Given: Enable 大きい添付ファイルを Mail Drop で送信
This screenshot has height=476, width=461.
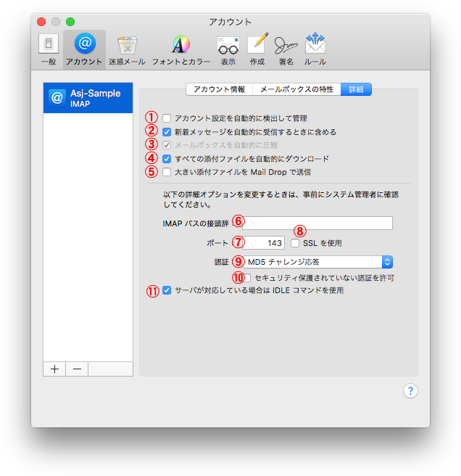Looking at the screenshot, I should 167,172.
